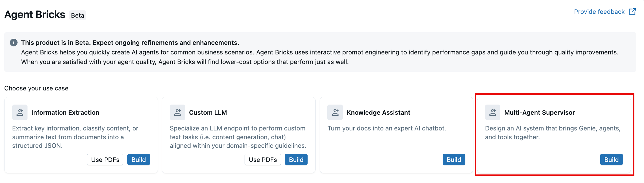Click the Knowledge Assistant agent icon
Viewport: 644px width, 183px height.
point(335,112)
